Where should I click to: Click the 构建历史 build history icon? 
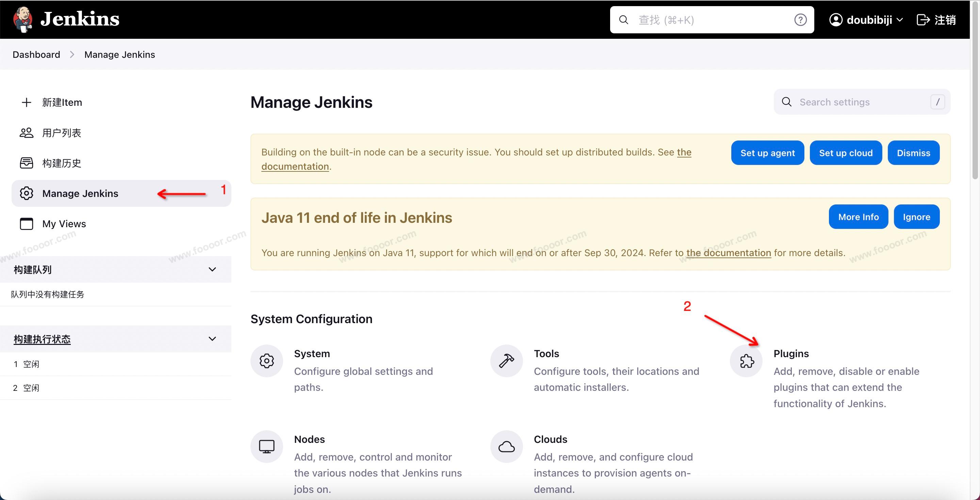[26, 163]
